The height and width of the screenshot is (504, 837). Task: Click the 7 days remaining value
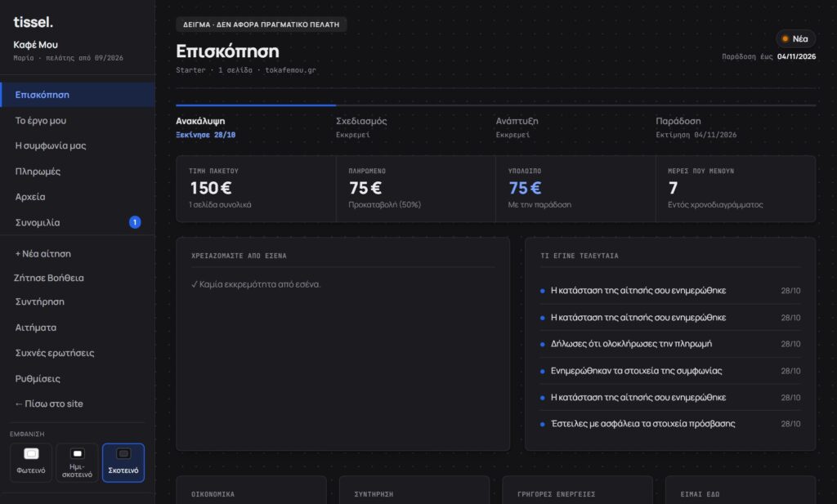coord(674,188)
